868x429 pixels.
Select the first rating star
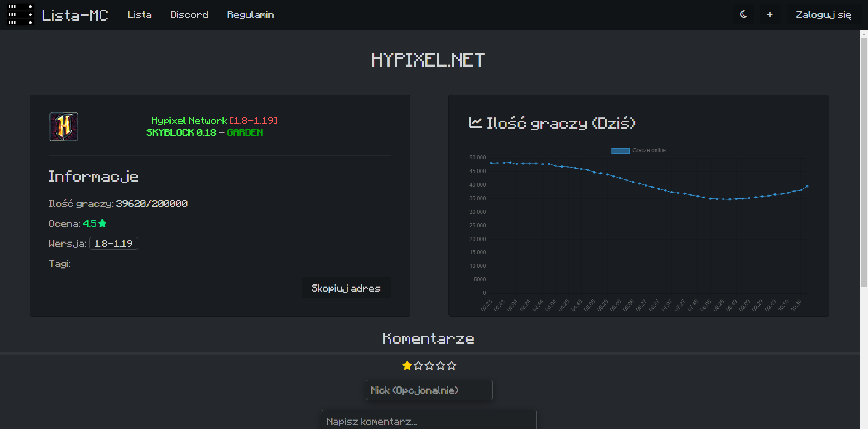[x=407, y=366]
